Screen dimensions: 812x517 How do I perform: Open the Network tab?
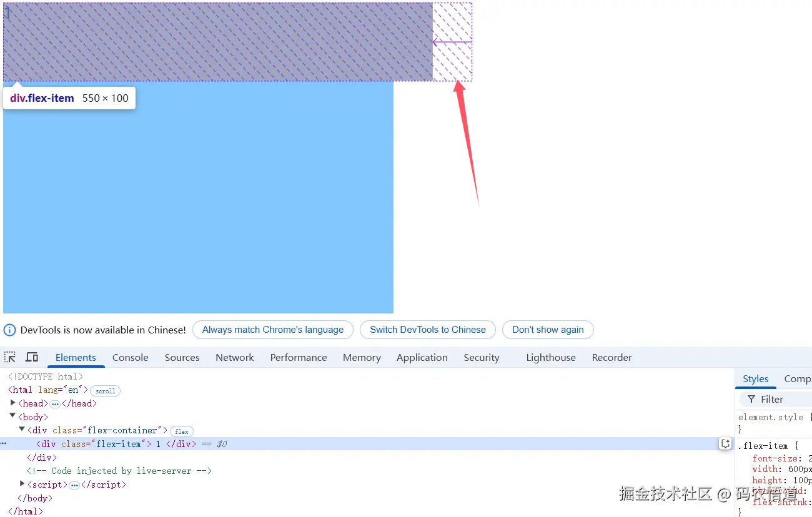(x=235, y=358)
